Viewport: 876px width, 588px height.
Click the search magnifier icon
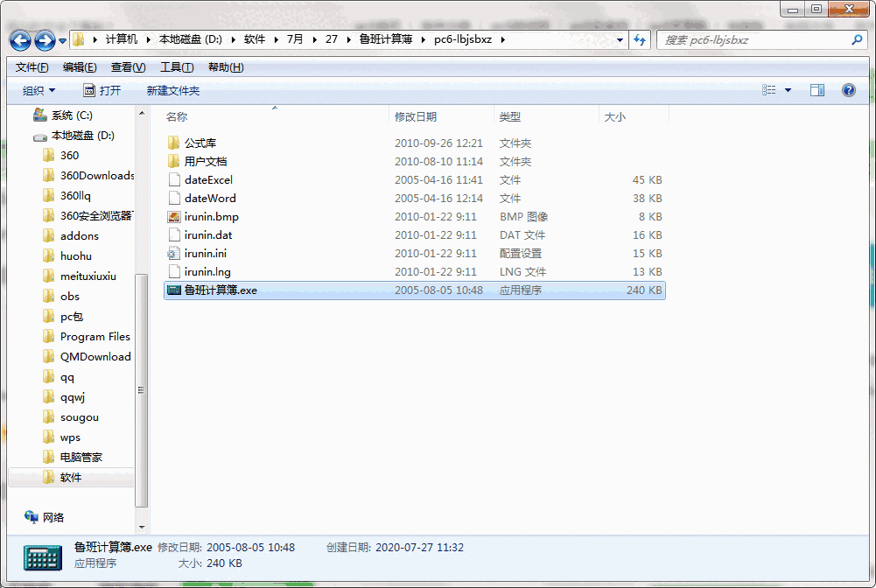click(x=855, y=40)
